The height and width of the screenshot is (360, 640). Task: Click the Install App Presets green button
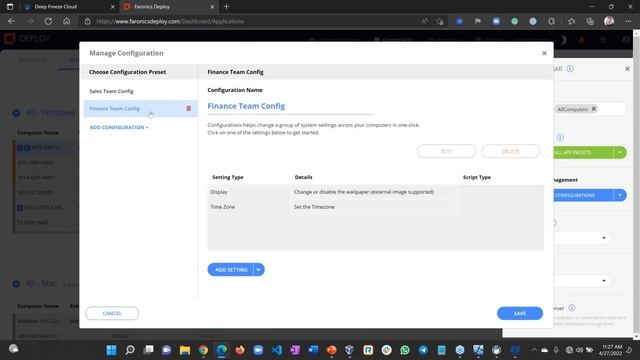(583, 152)
